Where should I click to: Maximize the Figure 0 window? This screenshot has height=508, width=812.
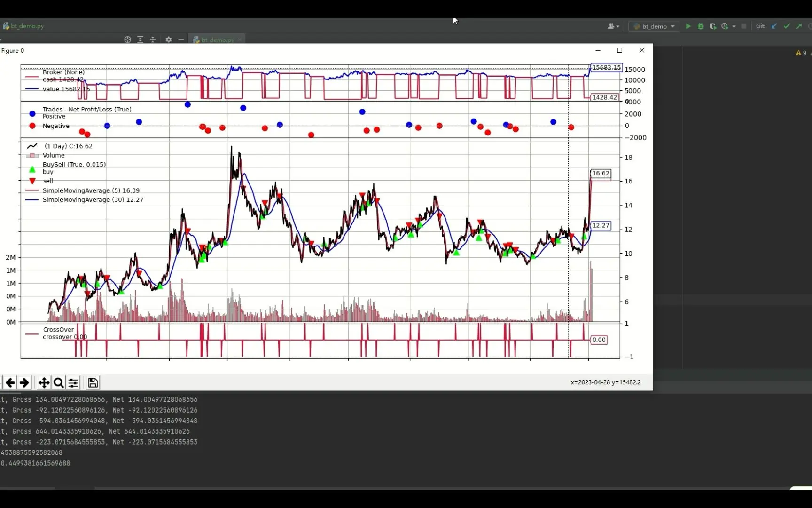pos(620,50)
